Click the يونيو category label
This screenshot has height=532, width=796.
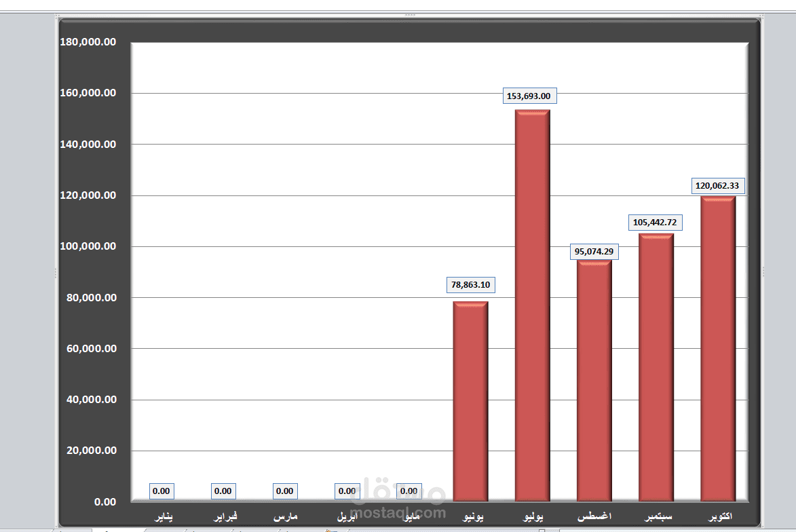[473, 517]
